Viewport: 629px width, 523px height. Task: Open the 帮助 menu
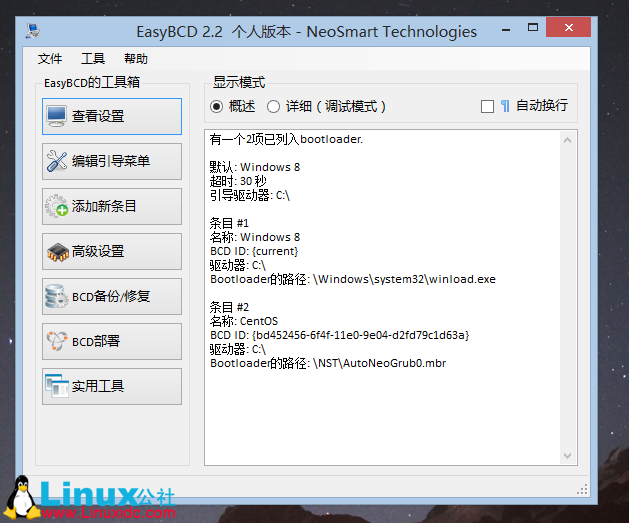pyautogui.click(x=136, y=59)
